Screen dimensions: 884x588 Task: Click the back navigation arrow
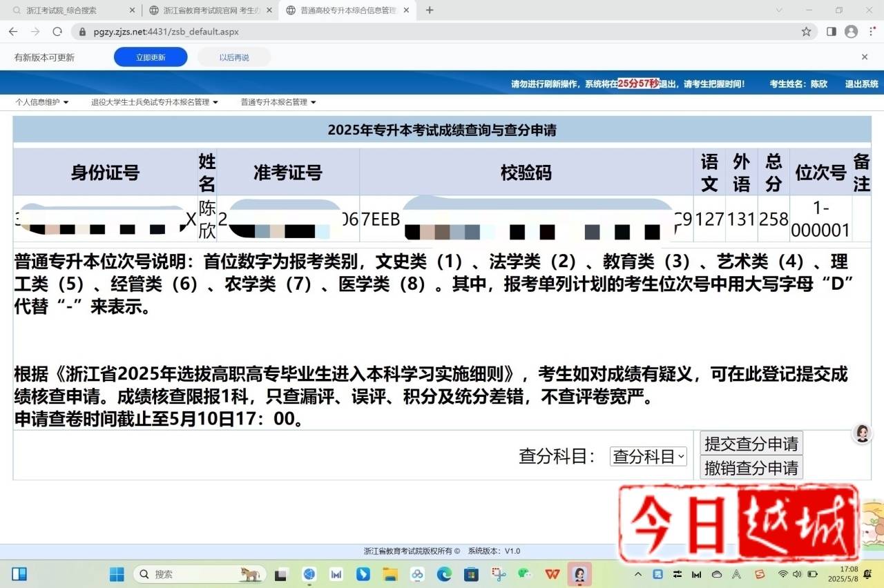tap(13, 32)
